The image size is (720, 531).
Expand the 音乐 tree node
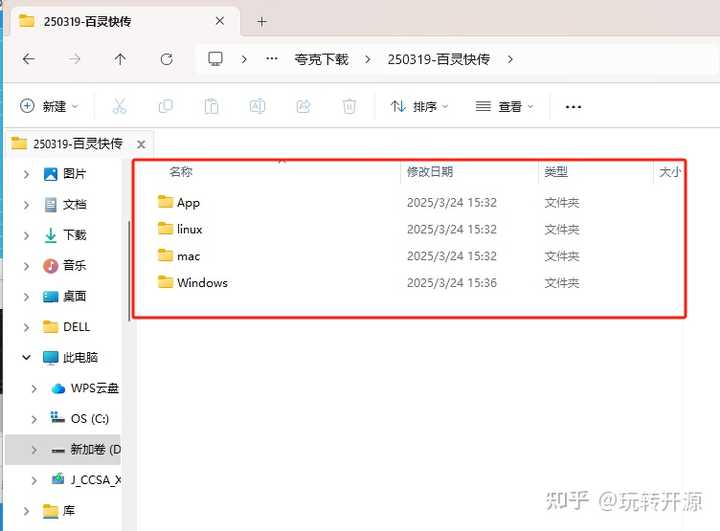click(26, 266)
